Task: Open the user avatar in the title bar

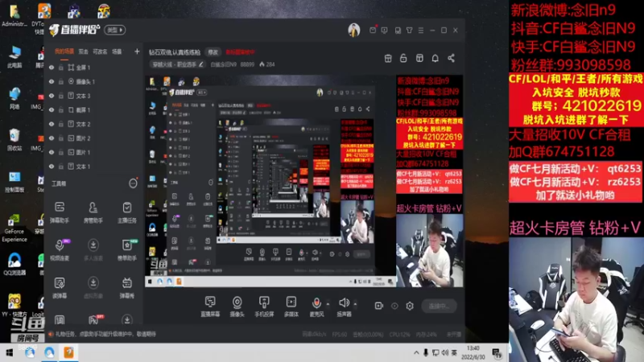Action: point(353,30)
